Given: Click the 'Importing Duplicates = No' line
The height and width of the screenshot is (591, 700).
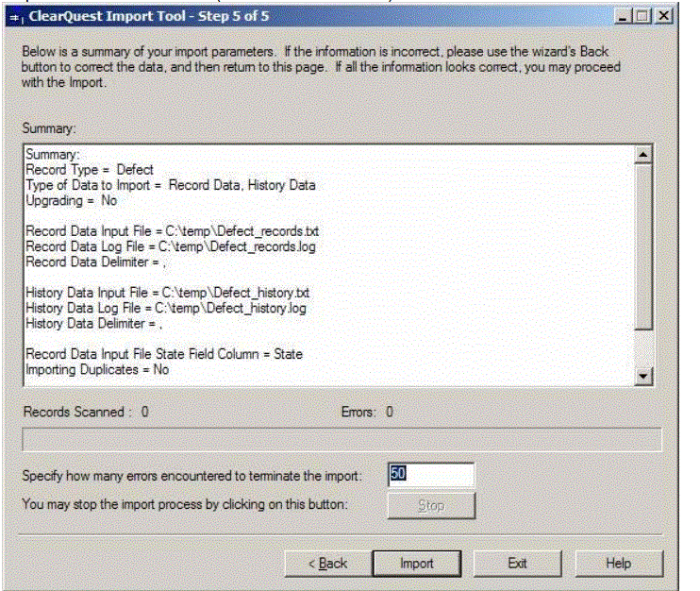Looking at the screenshot, I should tap(97, 369).
